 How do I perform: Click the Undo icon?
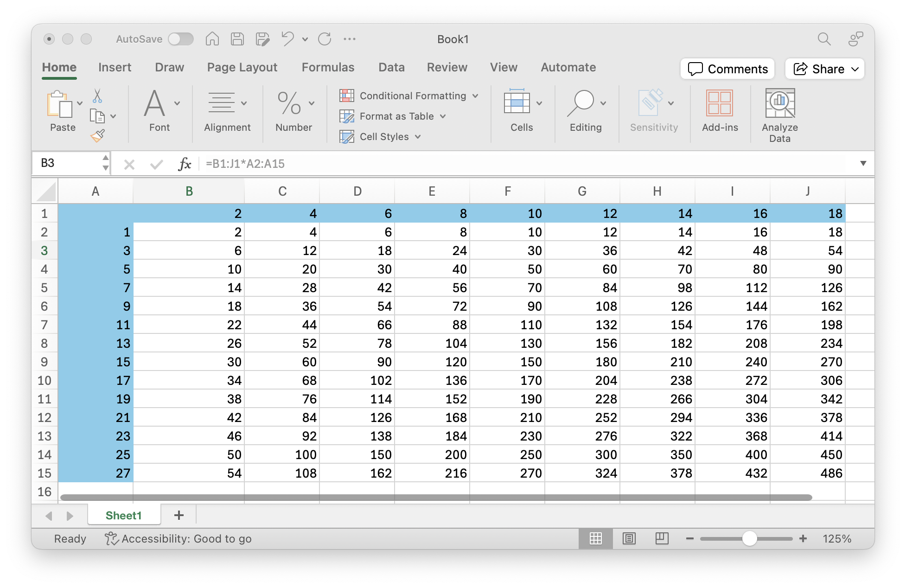287,39
